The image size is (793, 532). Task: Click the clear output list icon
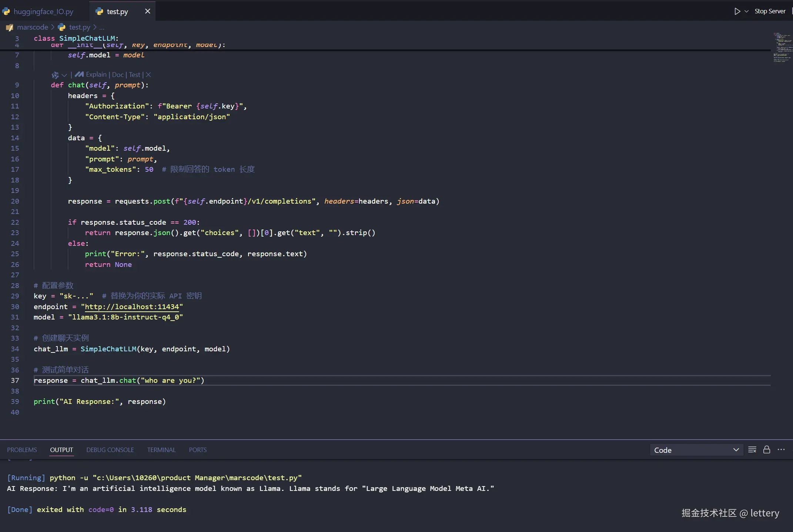click(752, 449)
